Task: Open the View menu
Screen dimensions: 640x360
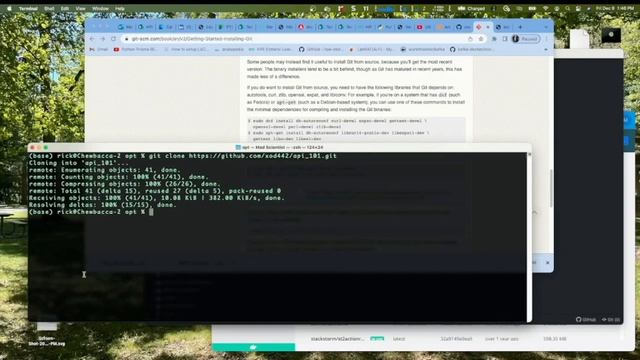Action: pos(81,9)
